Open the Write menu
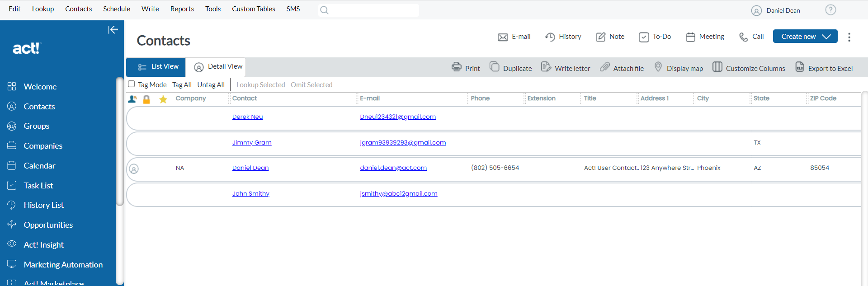 [150, 9]
